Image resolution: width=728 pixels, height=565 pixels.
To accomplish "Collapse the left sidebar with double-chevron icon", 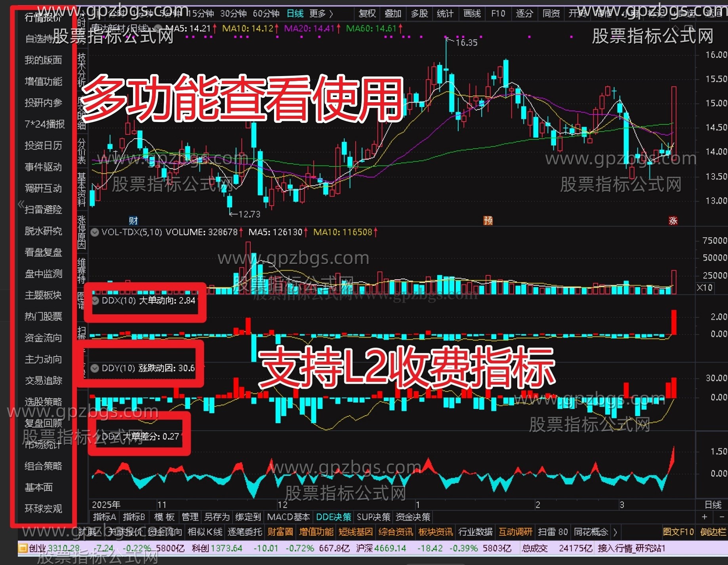I will [21, 204].
